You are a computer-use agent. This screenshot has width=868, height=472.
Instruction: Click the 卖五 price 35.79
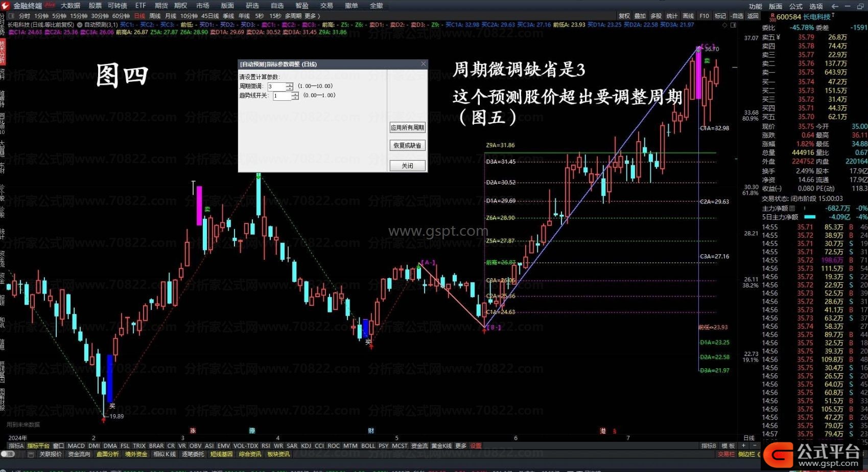pos(806,37)
